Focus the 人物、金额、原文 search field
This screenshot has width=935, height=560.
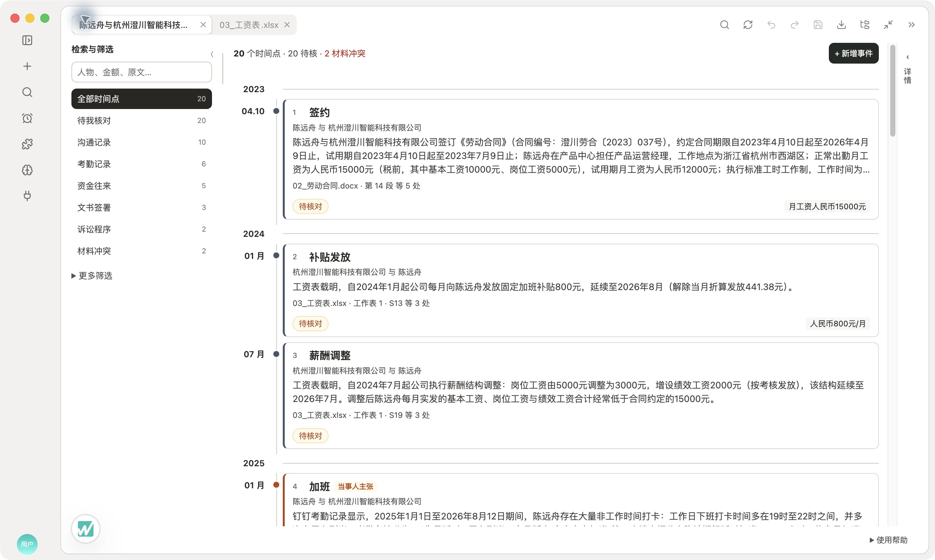click(142, 72)
